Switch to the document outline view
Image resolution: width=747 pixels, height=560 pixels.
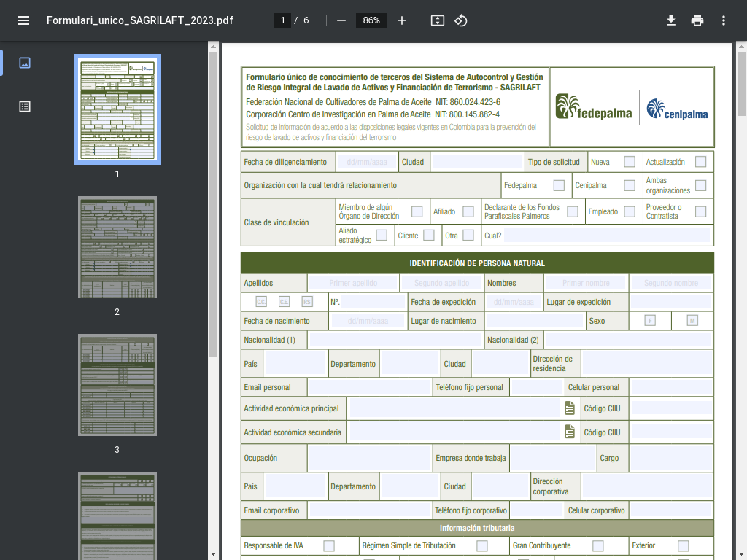(25, 106)
